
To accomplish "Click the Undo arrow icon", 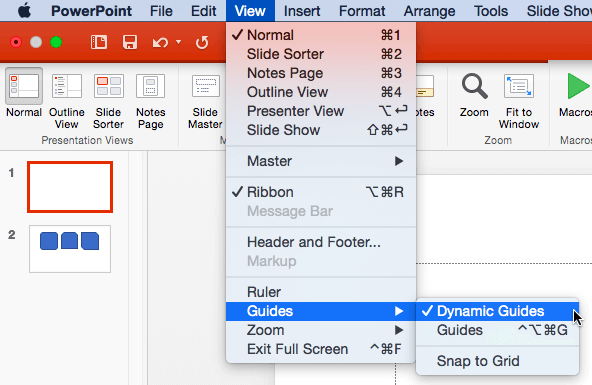I will click(x=160, y=42).
